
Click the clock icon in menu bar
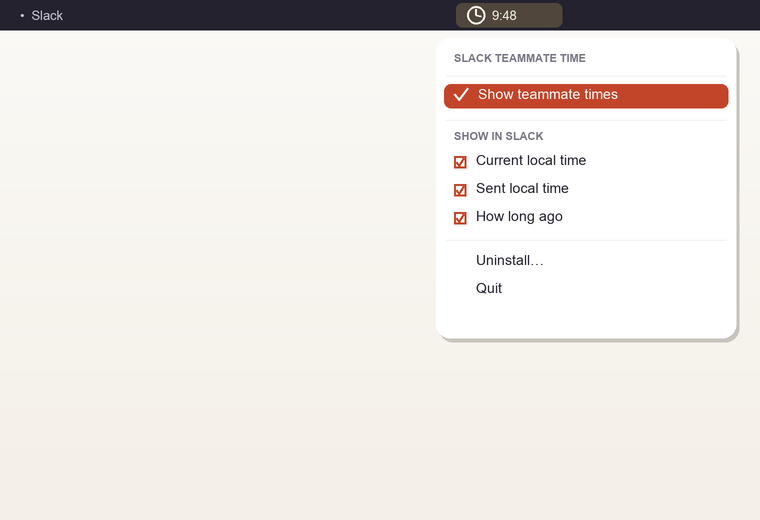pyautogui.click(x=475, y=16)
